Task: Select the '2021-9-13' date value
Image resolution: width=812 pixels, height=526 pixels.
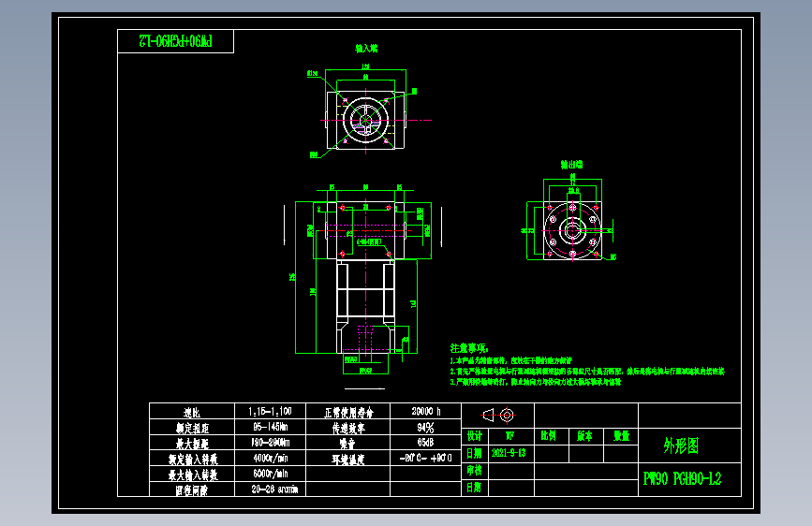Action: (509, 453)
